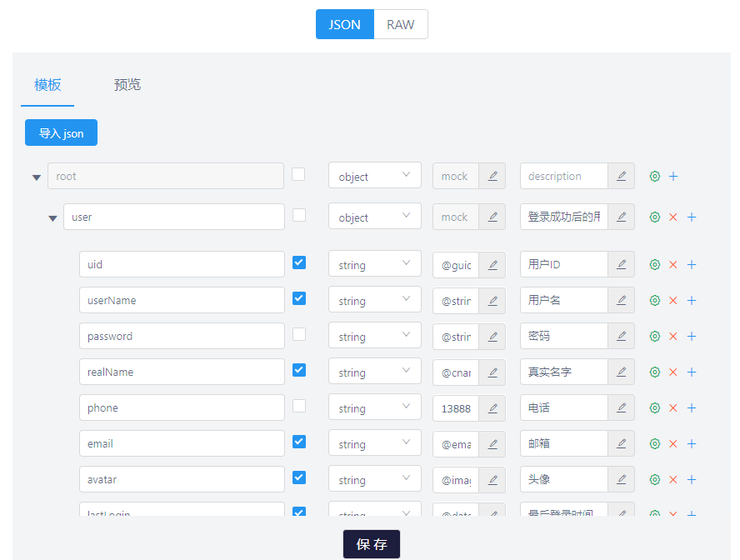Switch to the RAW view
740x560 pixels.
(x=400, y=24)
